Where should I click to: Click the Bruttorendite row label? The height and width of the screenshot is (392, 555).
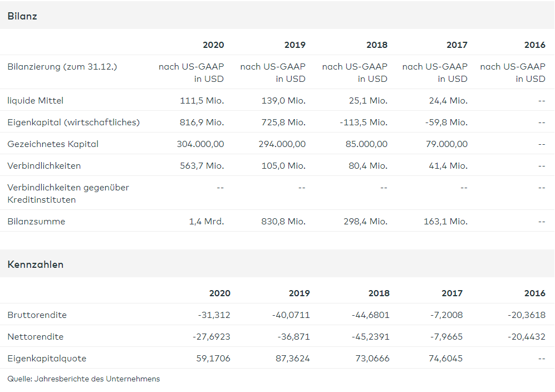[x=37, y=315]
